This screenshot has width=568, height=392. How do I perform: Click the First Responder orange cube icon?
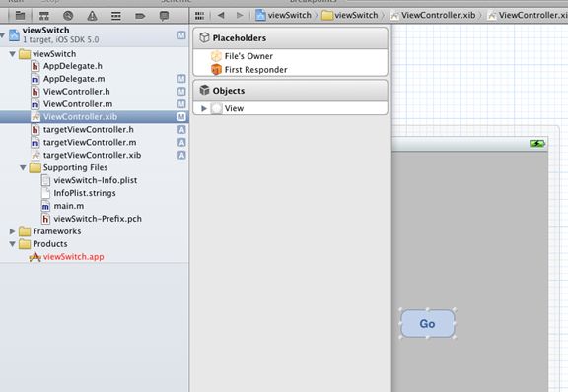click(x=216, y=70)
